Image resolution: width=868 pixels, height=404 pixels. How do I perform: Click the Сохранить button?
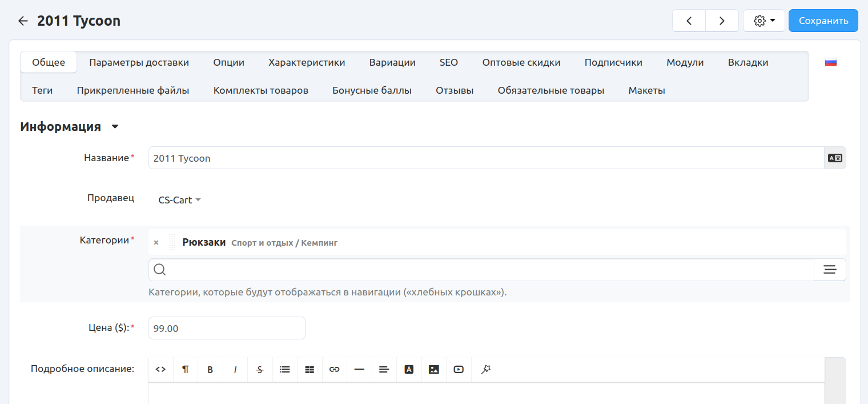click(823, 21)
